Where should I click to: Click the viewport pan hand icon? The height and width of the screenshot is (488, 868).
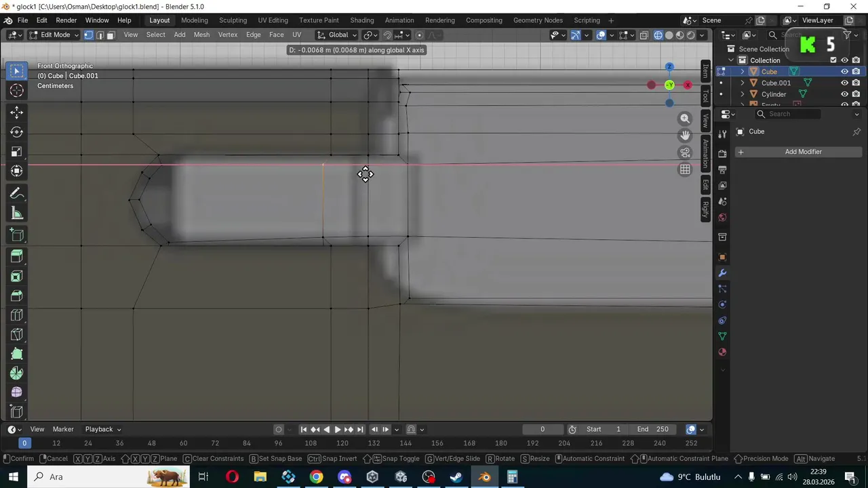pyautogui.click(x=685, y=136)
